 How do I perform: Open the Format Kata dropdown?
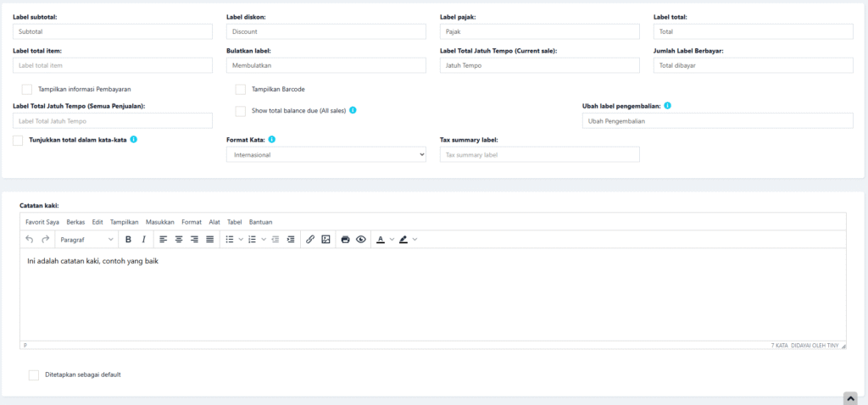(325, 155)
